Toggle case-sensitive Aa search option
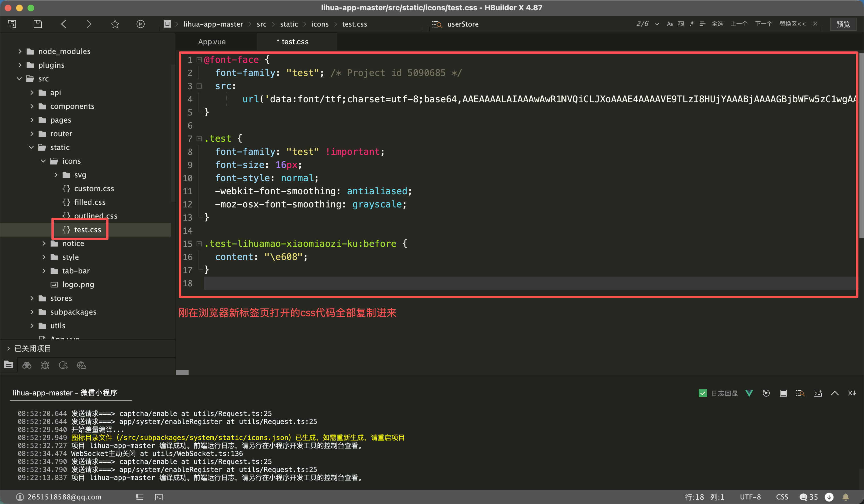The height and width of the screenshot is (504, 864). [x=669, y=24]
